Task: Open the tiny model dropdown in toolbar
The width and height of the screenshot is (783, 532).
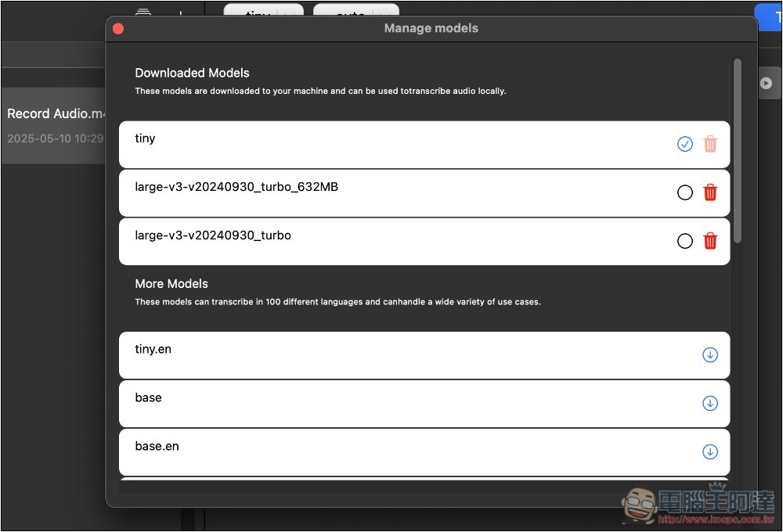Action: point(263,11)
